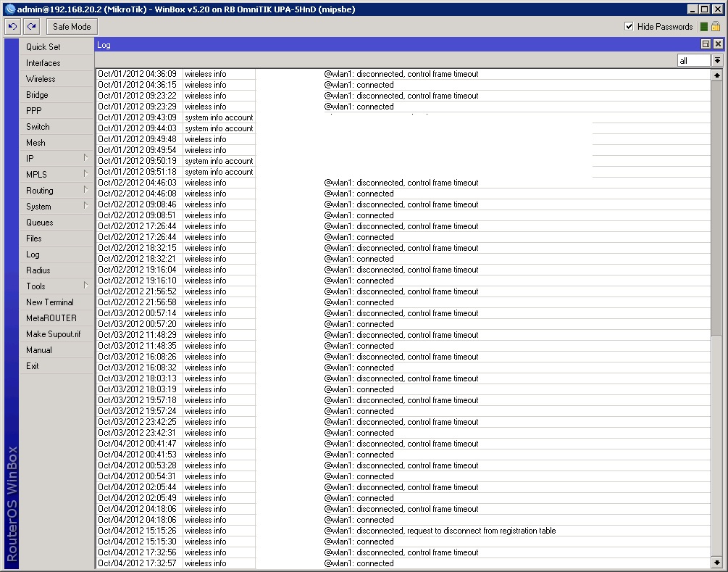
Task: Close the Log panel
Action: pyautogui.click(x=718, y=44)
